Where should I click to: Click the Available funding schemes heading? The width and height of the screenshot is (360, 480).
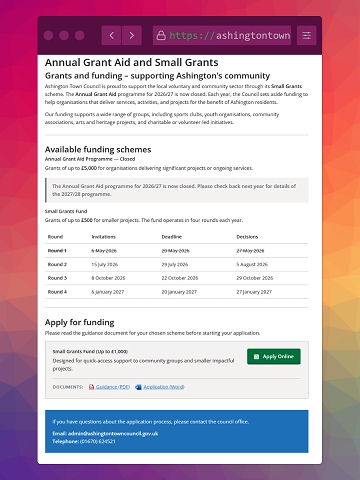[x=98, y=149]
